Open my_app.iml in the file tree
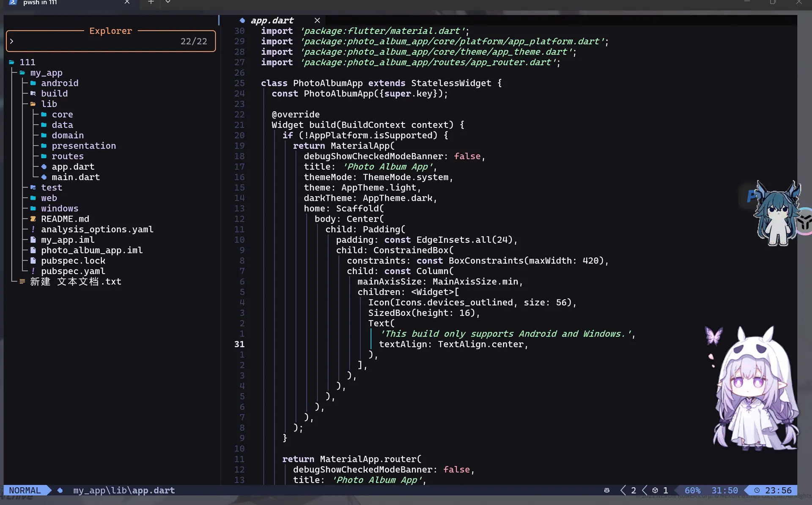812x505 pixels. point(67,240)
